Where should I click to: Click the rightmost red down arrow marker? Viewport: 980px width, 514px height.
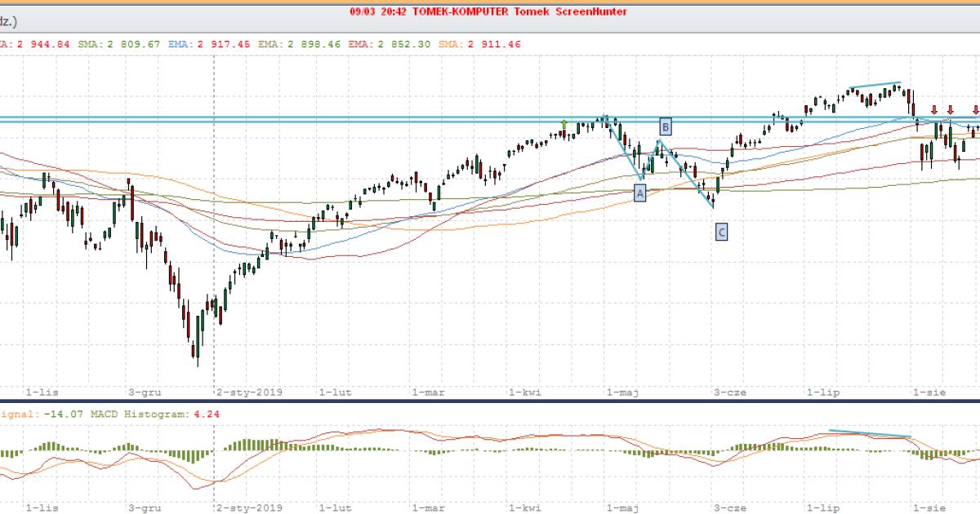coord(976,109)
